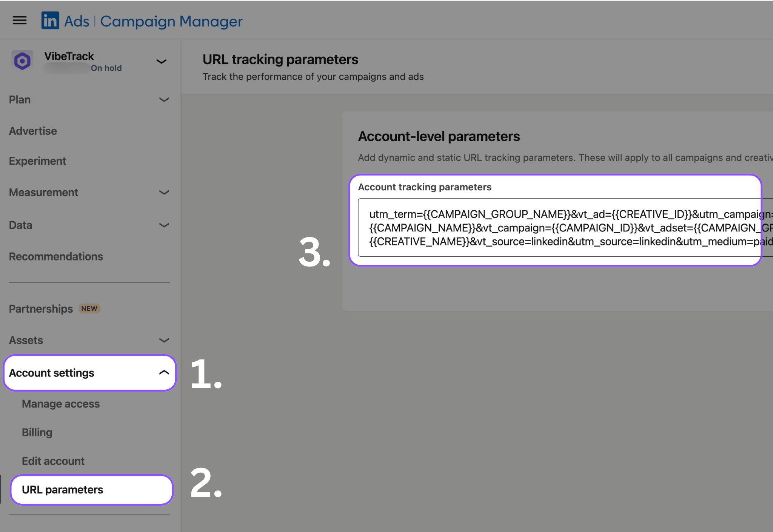Open the VibeTrack account switcher chevron

pos(162,62)
